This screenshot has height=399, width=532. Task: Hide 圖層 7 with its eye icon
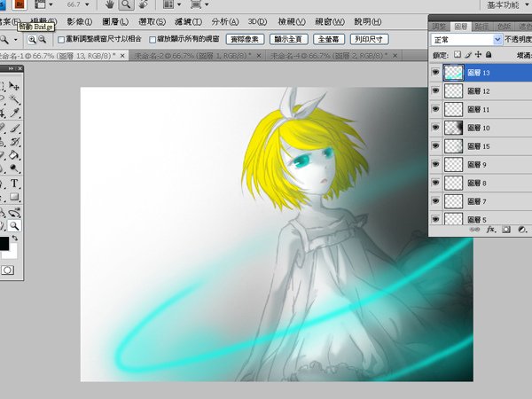click(435, 201)
